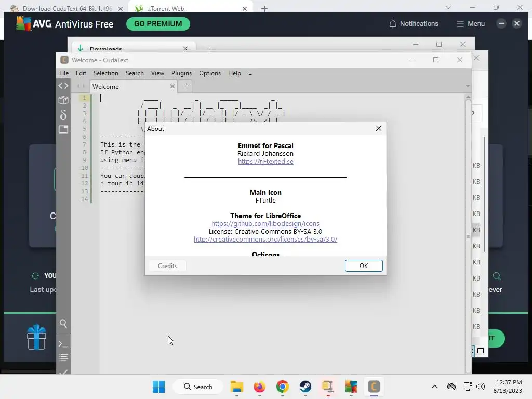Open the Search panel magnifier in CudaText sidebar
The image size is (532, 399).
63,324
